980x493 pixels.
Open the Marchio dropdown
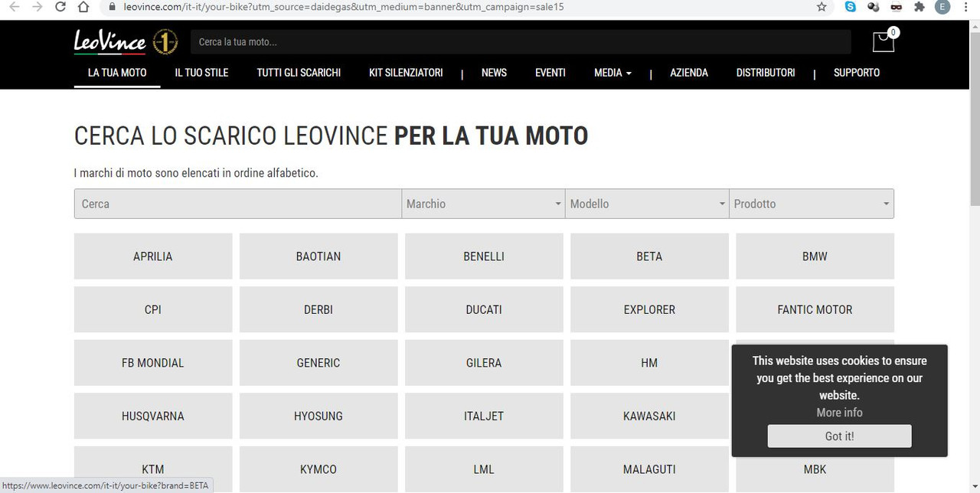point(484,204)
